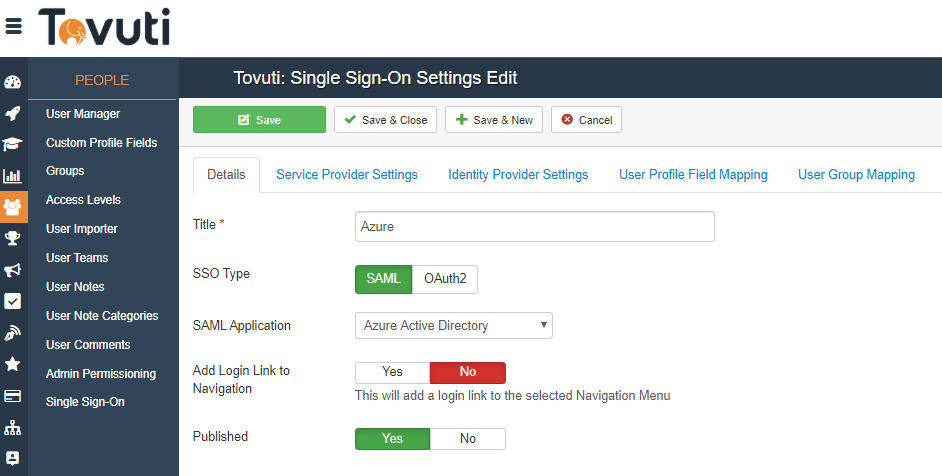This screenshot has width=942, height=476.
Task: Click the bar chart sidebar icon
Action: [x=13, y=176]
